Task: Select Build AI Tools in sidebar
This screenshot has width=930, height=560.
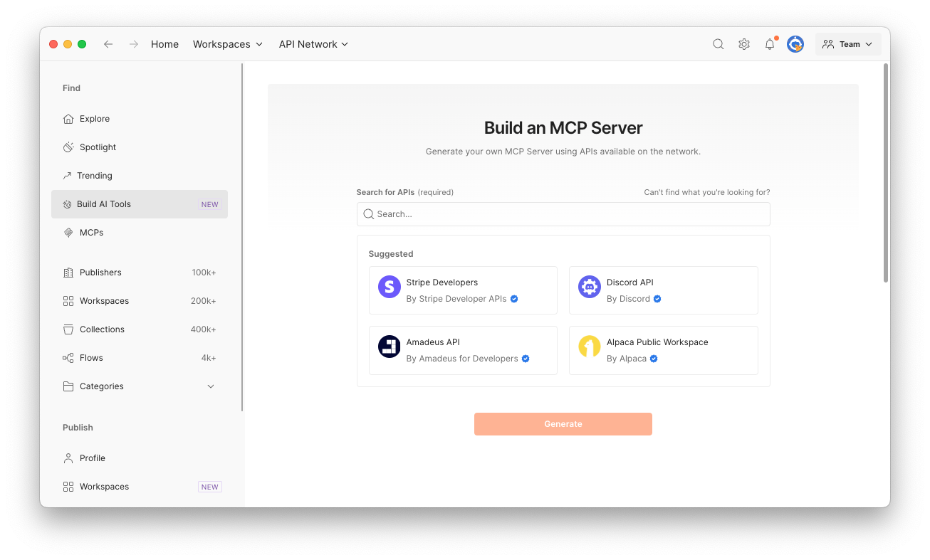Action: pyautogui.click(x=140, y=204)
